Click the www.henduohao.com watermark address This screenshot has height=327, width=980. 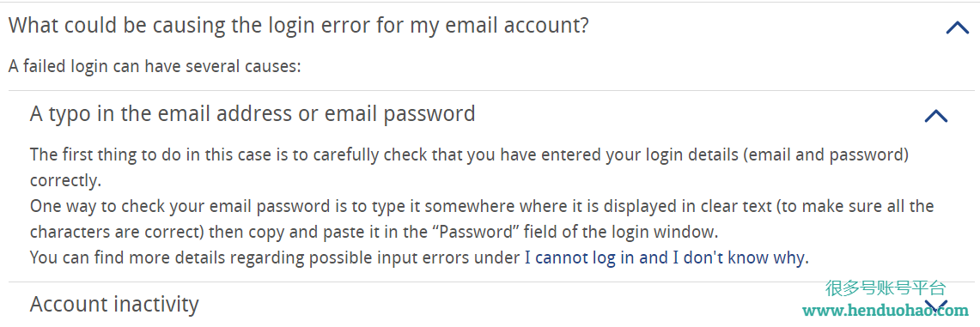tap(885, 310)
